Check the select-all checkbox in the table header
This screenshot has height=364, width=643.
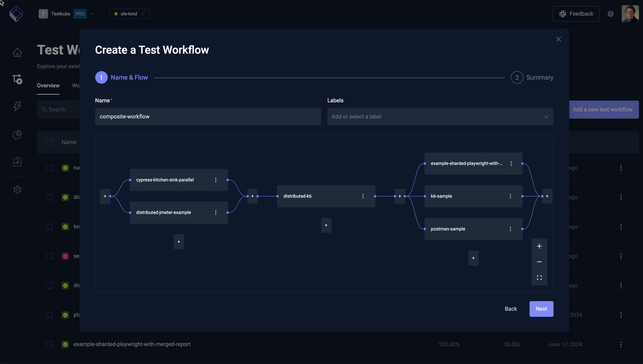pos(49,142)
